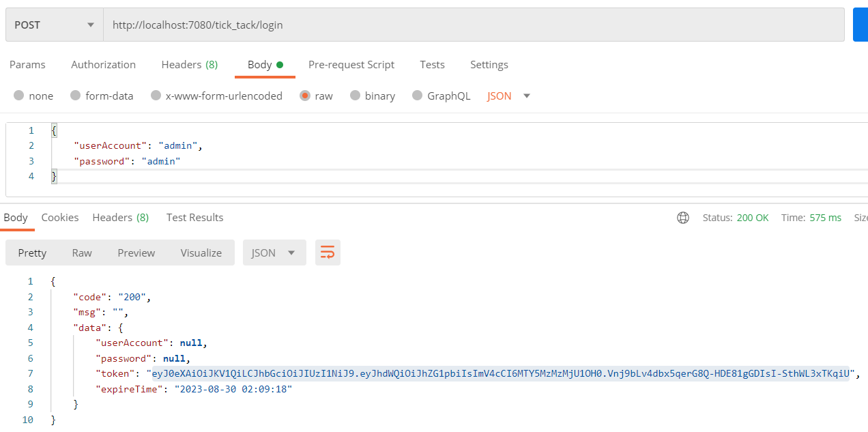Switch to response Body tab
Screen dimensions: 868x432
pyautogui.click(x=16, y=218)
